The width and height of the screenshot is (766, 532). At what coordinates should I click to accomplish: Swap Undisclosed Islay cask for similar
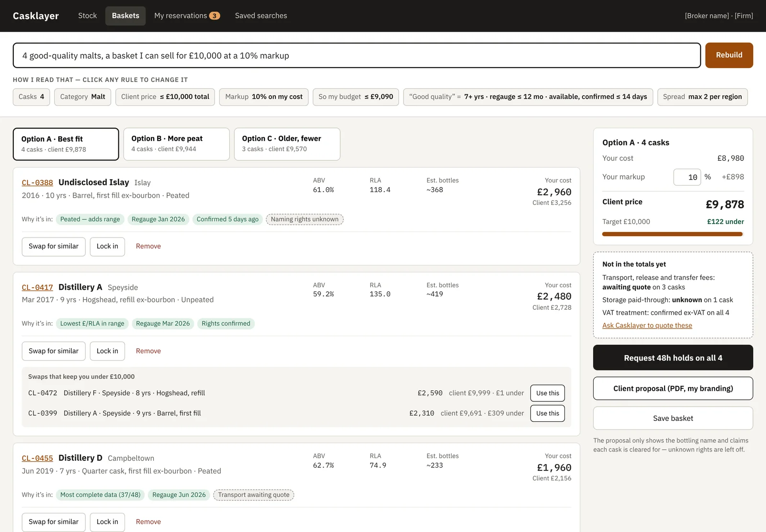(54, 247)
